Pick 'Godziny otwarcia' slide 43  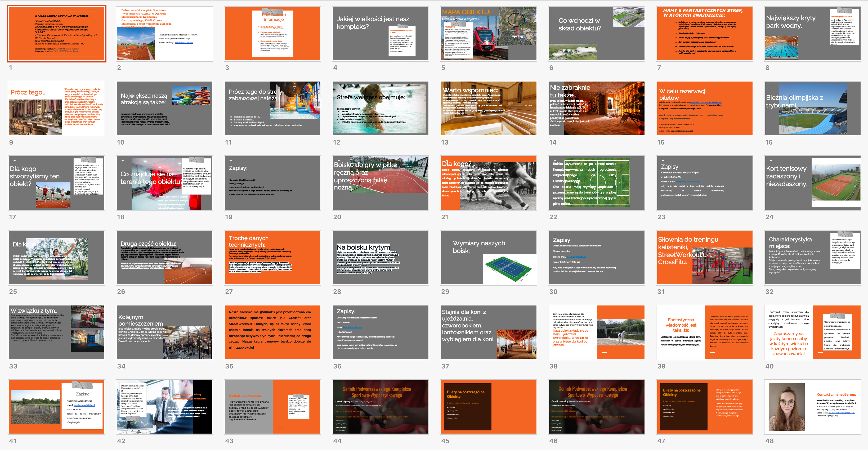click(272, 407)
